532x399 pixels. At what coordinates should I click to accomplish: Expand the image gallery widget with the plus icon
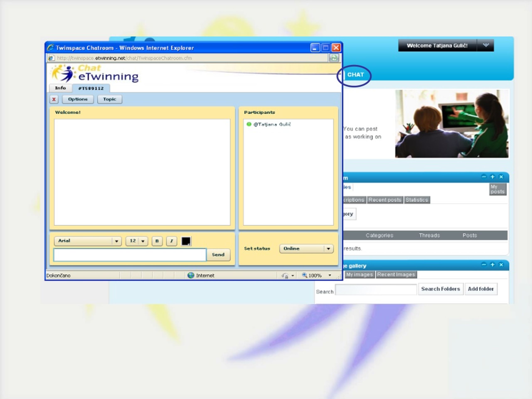pos(493,265)
